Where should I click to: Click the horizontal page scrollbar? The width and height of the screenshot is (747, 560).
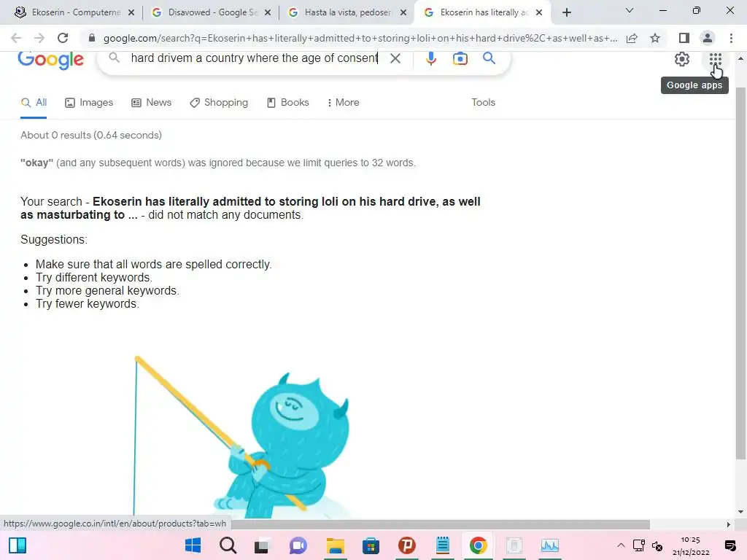coord(441,524)
